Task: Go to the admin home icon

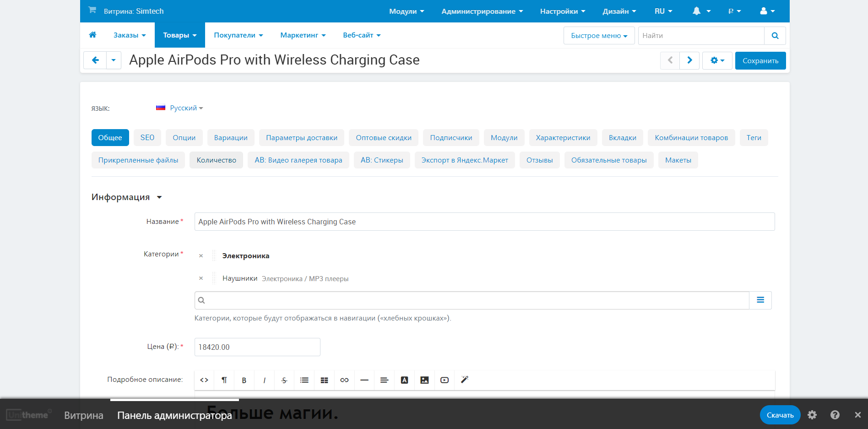Action: (92, 35)
